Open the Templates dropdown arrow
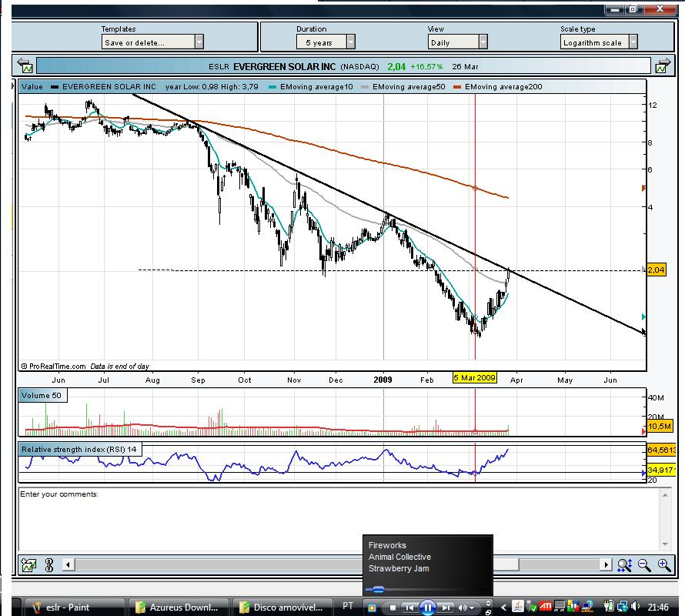685x616 pixels. pos(199,42)
